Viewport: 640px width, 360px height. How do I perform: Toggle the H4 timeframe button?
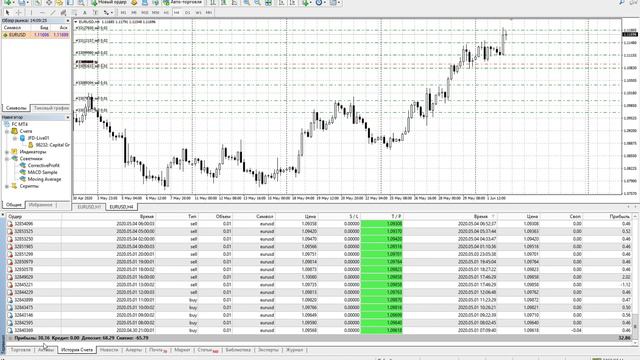pos(177,13)
